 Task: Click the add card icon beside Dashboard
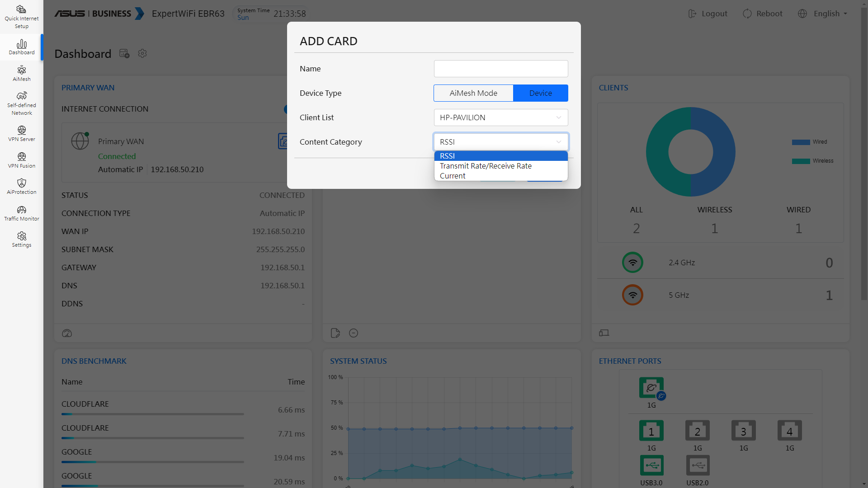click(124, 54)
